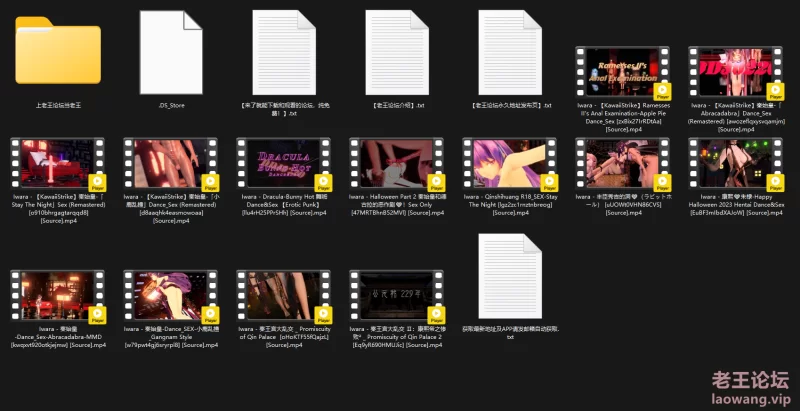Click the Abracadabra Remastered mp4 file name
The width and height of the screenshot is (800, 411).
click(x=735, y=117)
